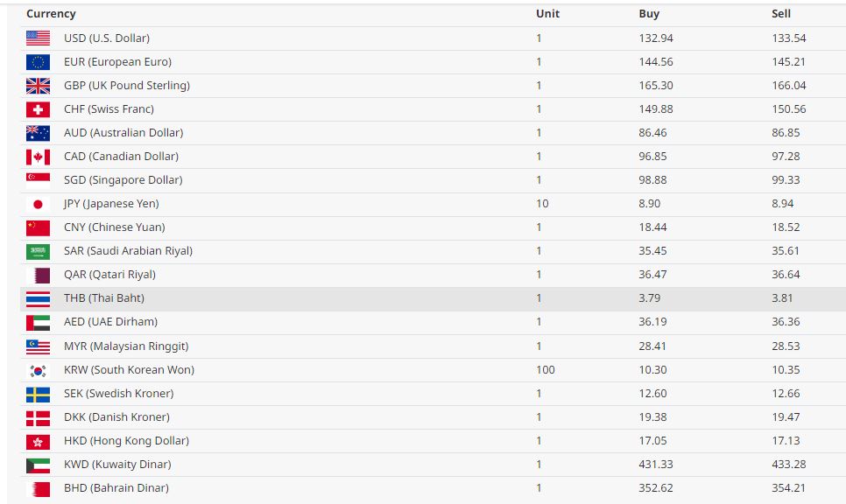Viewport: 846px width, 504px height.
Task: Click the Japanese flag icon
Action: pyautogui.click(x=38, y=204)
